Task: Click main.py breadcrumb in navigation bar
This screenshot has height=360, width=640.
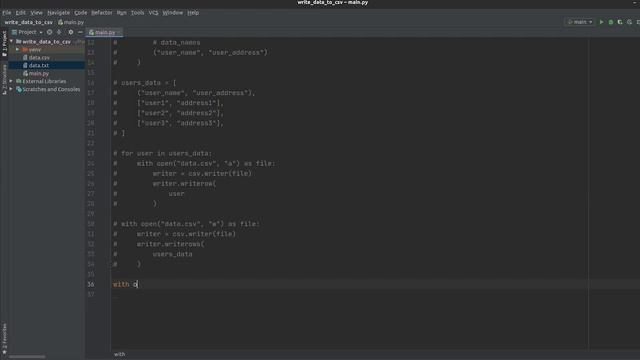Action: click(x=71, y=22)
